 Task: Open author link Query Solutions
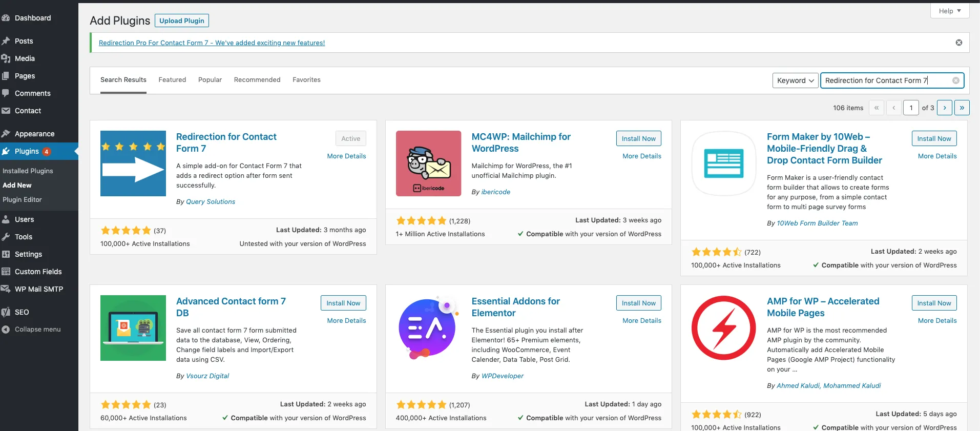point(211,202)
